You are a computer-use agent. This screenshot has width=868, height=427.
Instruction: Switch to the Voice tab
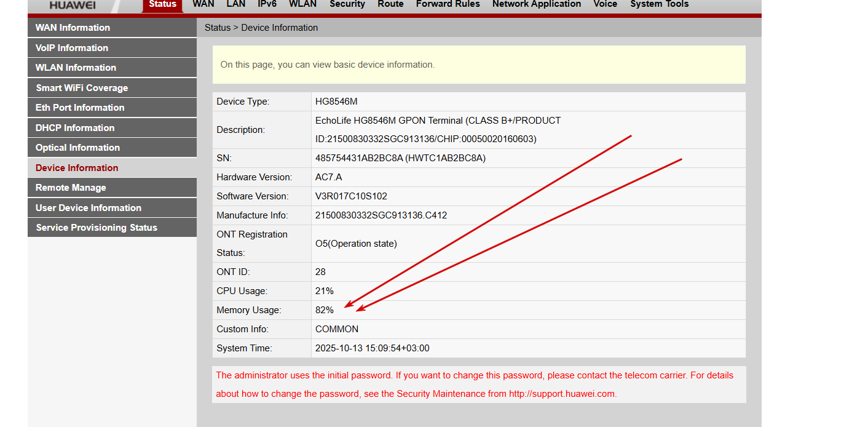[606, 4]
